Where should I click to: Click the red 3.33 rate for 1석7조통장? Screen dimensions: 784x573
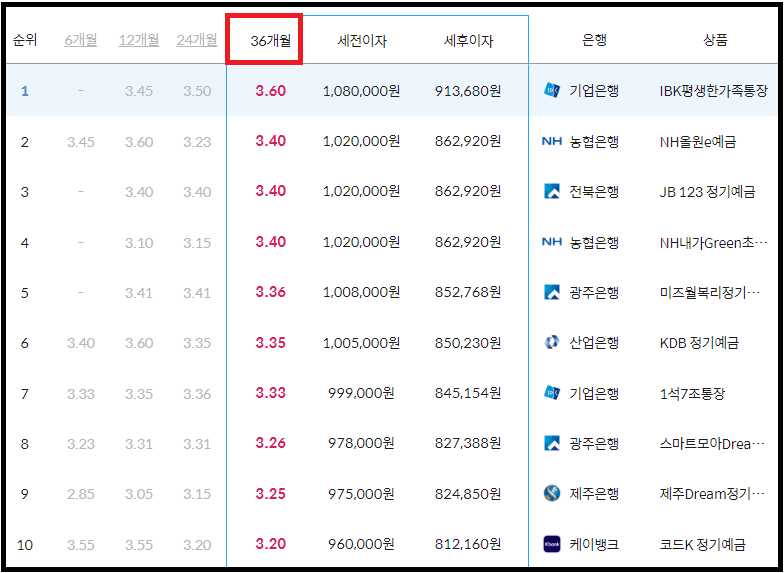pos(270,392)
